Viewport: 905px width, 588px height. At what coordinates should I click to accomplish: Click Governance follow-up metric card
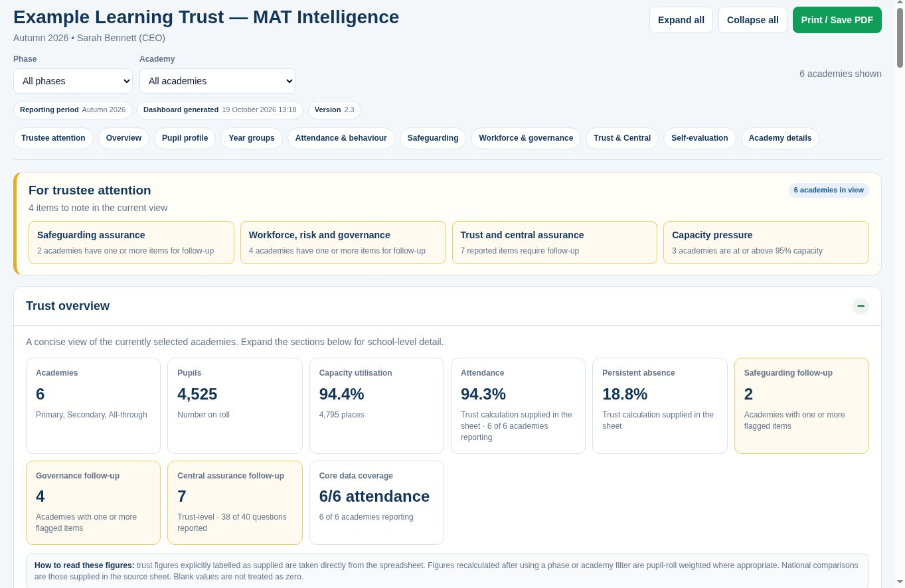[93, 502]
